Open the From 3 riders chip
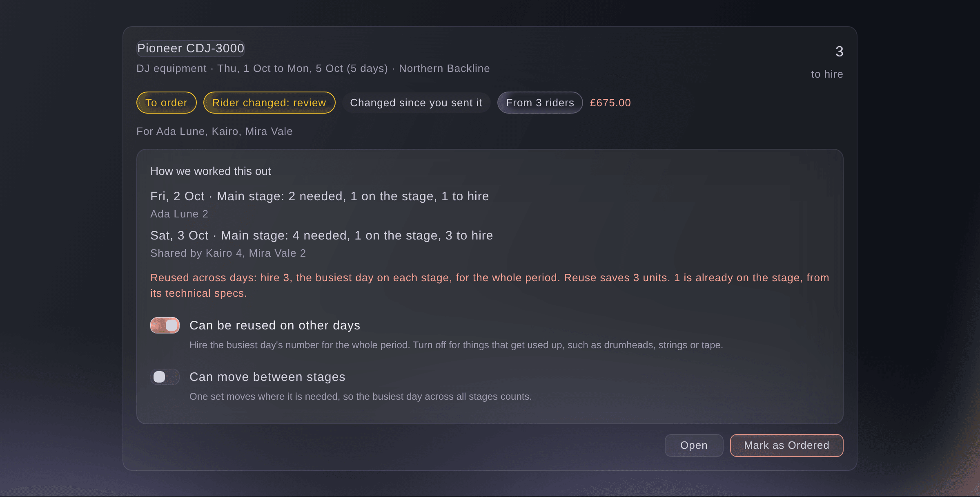This screenshot has height=497, width=980. 540,103
